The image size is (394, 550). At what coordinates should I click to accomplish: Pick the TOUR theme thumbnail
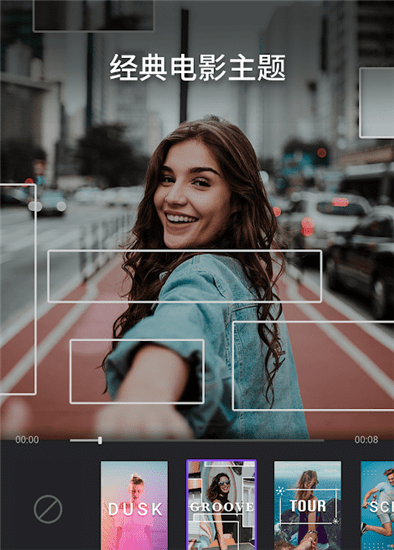(x=307, y=505)
